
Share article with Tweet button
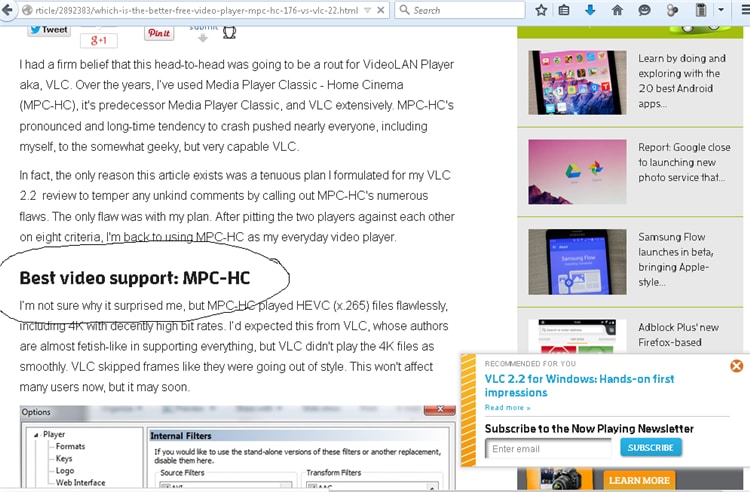49,30
